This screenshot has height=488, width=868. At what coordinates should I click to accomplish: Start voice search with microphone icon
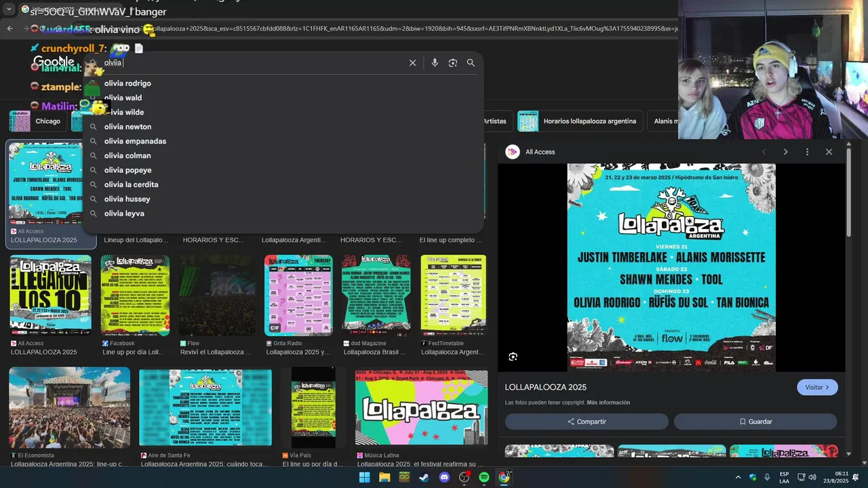pos(435,63)
